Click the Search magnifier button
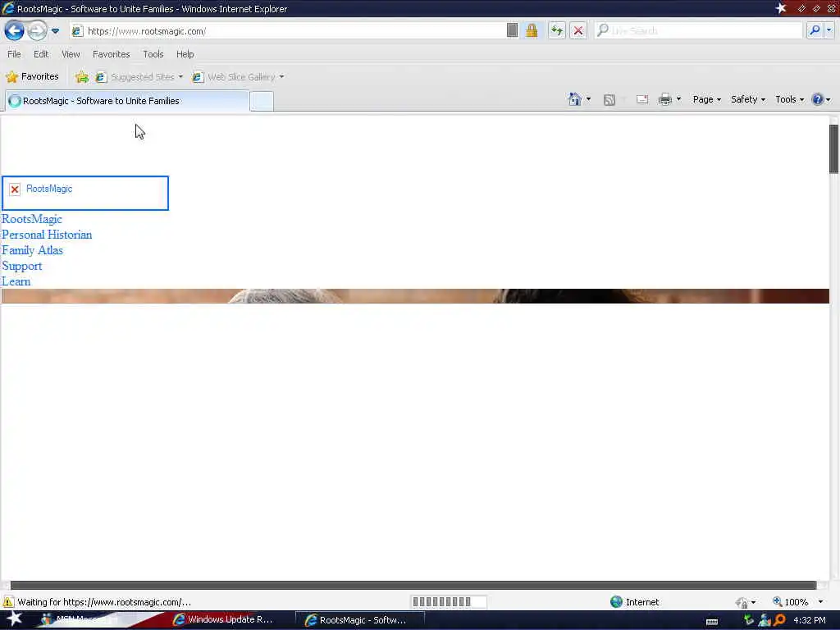 (815, 30)
